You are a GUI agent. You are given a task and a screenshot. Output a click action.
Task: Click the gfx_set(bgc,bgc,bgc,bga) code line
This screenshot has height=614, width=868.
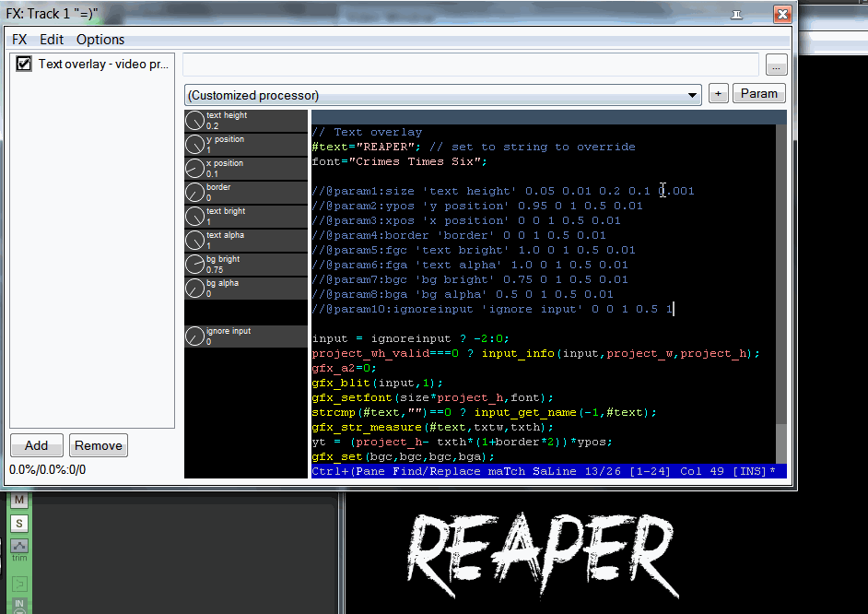pyautogui.click(x=403, y=456)
